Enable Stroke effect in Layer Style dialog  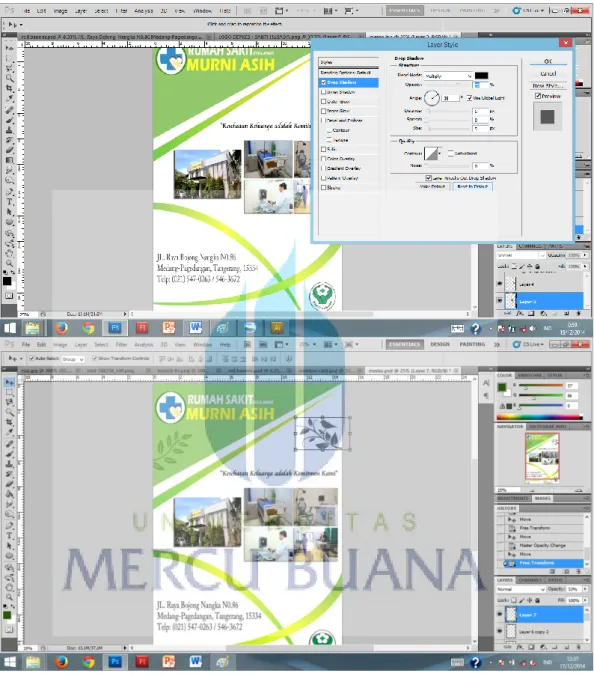(x=324, y=188)
